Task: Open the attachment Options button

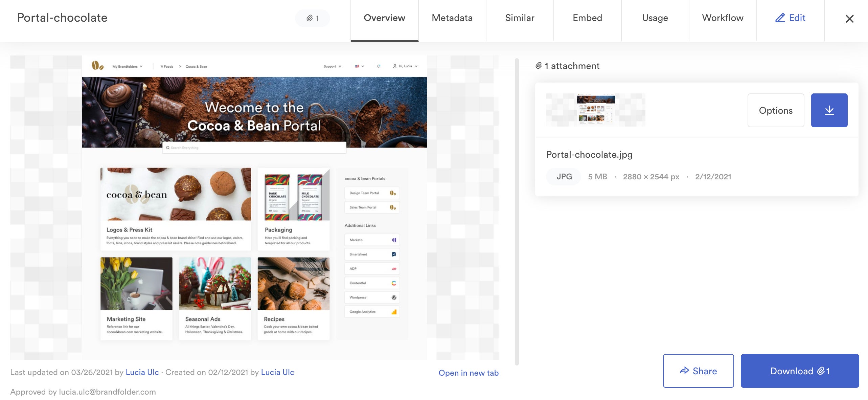Action: [776, 110]
